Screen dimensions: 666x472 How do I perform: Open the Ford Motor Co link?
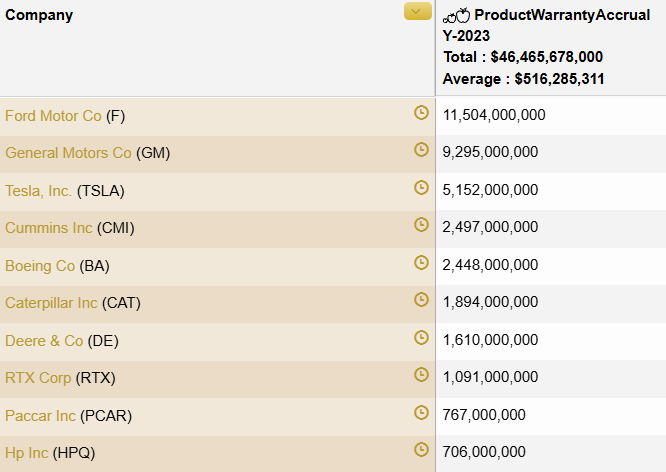pyautogui.click(x=53, y=116)
